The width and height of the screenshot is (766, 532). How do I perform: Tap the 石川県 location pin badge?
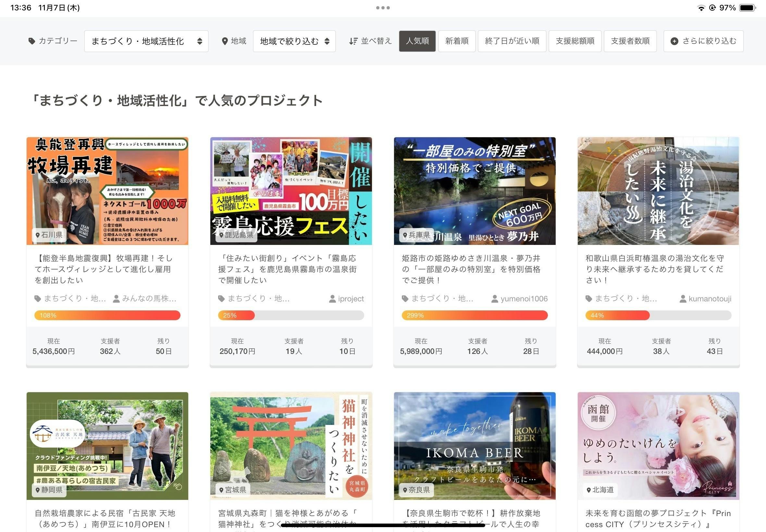(x=49, y=235)
